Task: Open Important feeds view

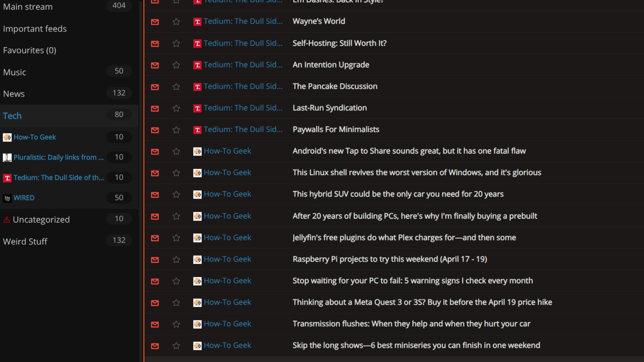Action: tap(35, 29)
